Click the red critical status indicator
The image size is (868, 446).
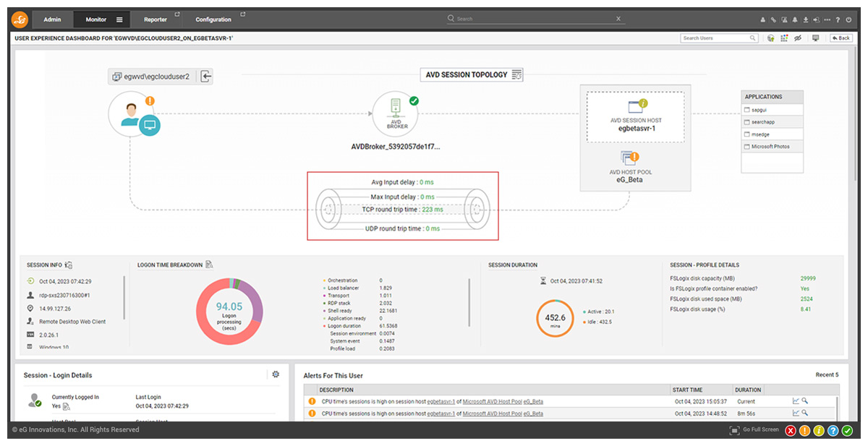click(x=791, y=431)
